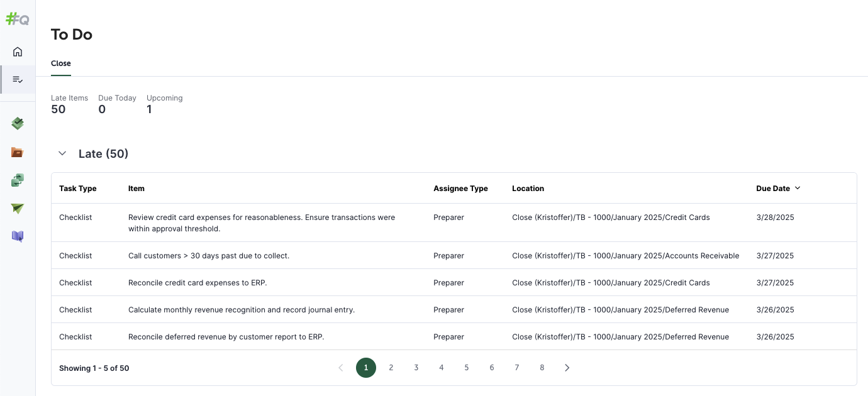Click the Home icon in sidebar

click(x=18, y=52)
